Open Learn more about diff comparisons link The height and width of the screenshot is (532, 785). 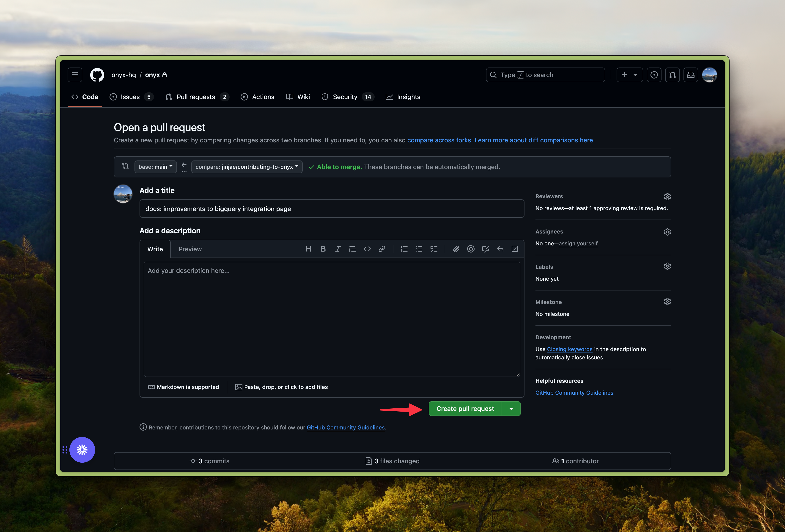click(534, 140)
